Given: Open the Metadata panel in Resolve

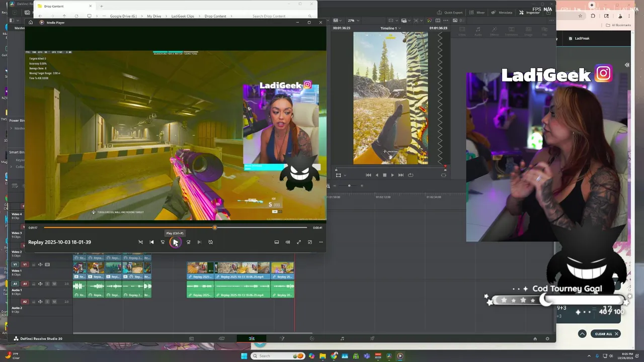Looking at the screenshot, I should [502, 12].
